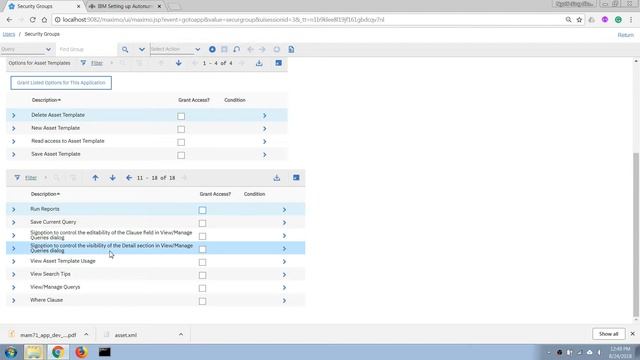The width and height of the screenshot is (640, 360).
Task: Check Grant Access for New Asset Template
Action: click(181, 129)
